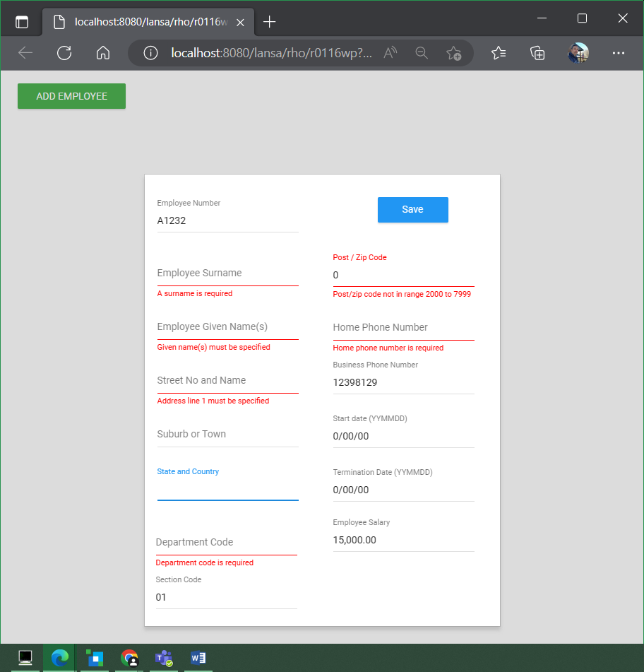This screenshot has height=672, width=644.
Task: Click the ADD EMPLOYEE button
Action: (x=71, y=96)
